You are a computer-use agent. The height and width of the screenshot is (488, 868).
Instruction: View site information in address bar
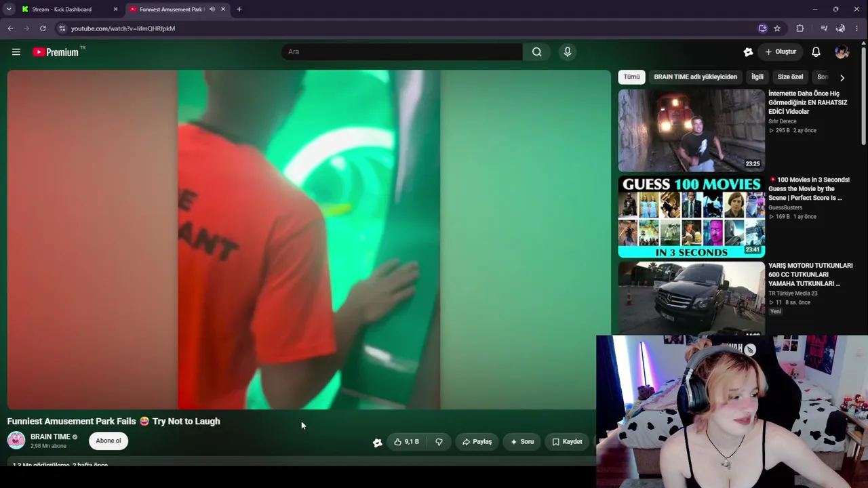tap(62, 28)
